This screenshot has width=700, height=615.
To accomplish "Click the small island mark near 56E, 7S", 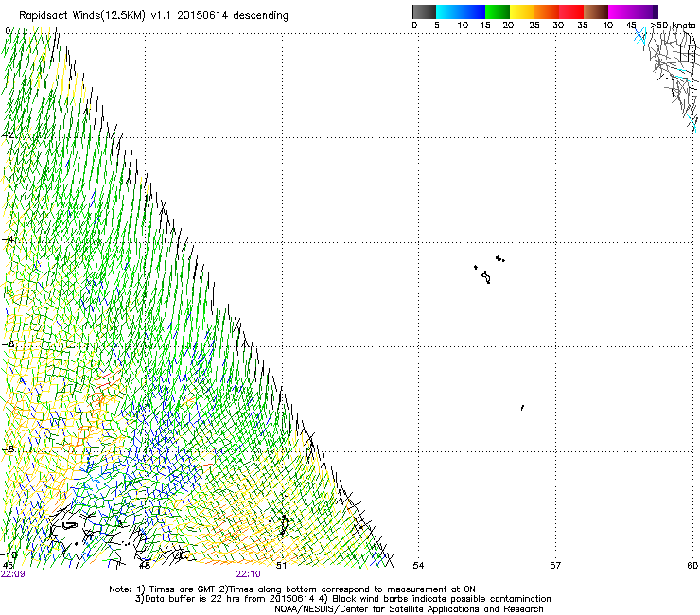I will pyautogui.click(x=522, y=408).
